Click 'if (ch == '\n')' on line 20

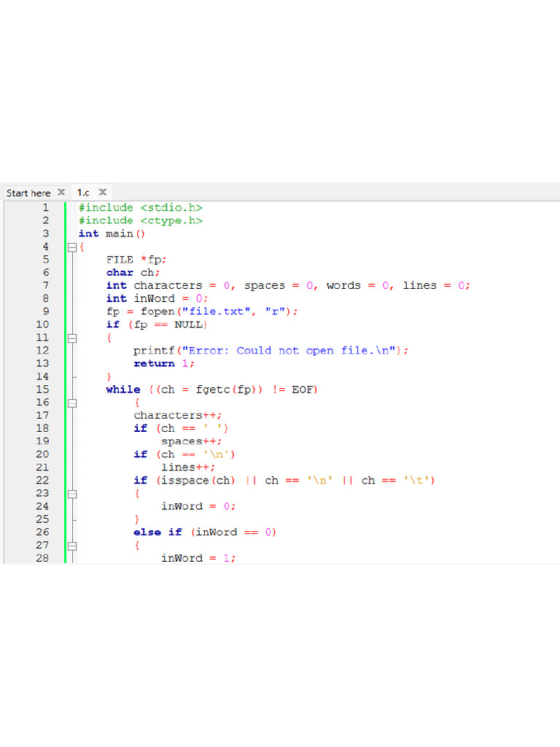184,455
